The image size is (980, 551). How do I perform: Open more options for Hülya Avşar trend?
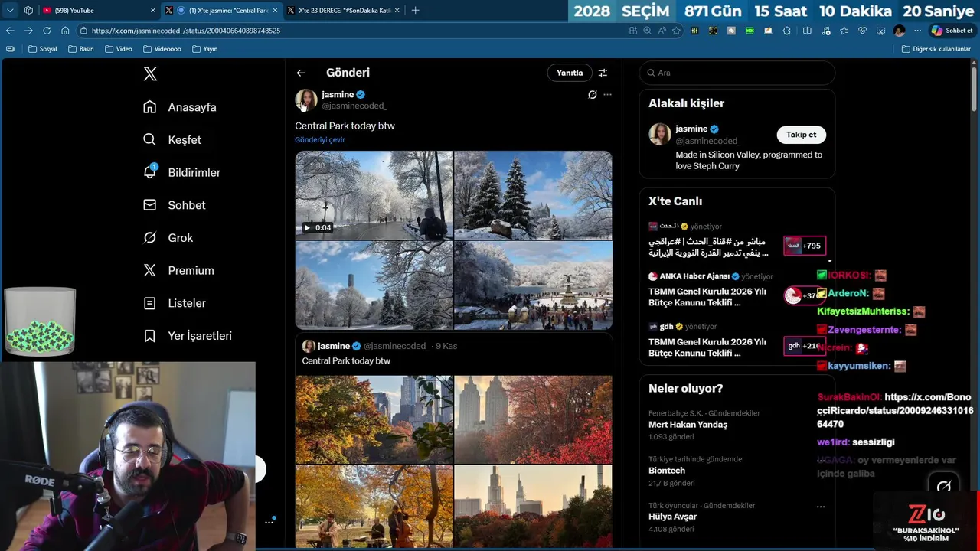821,507
